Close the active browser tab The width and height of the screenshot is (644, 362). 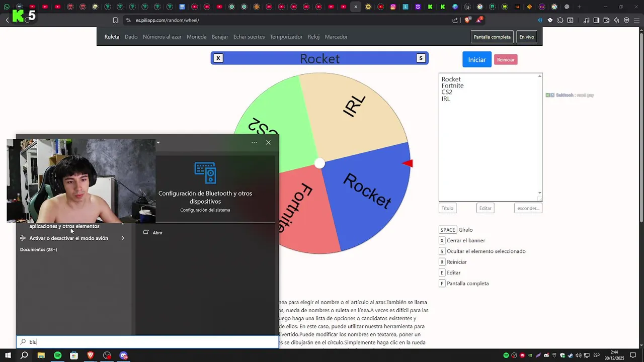pyautogui.click(x=356, y=7)
